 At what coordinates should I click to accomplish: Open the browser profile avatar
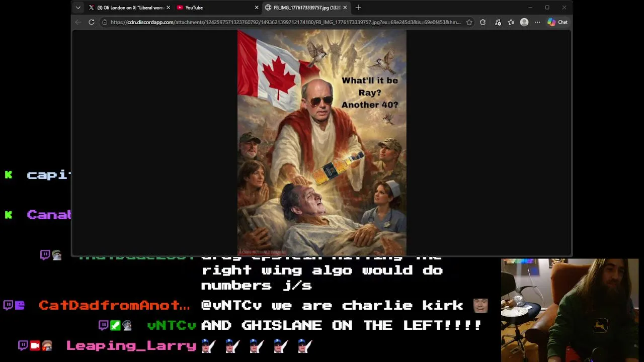pos(524,22)
